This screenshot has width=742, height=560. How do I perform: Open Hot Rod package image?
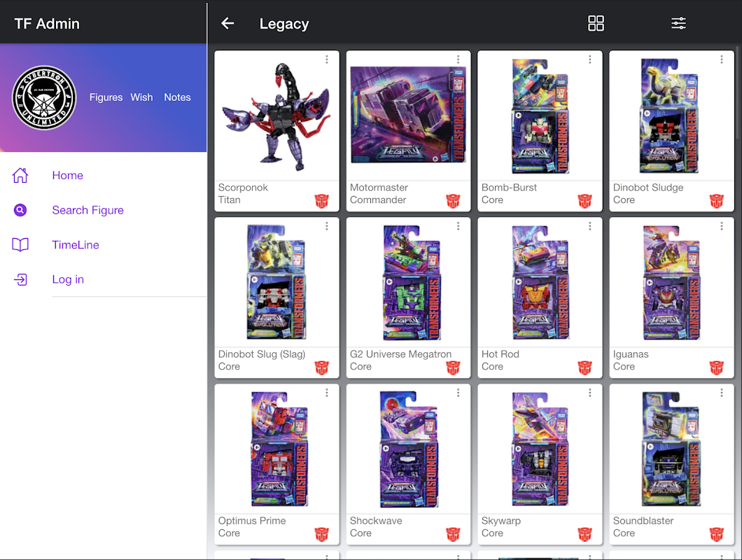click(540, 283)
